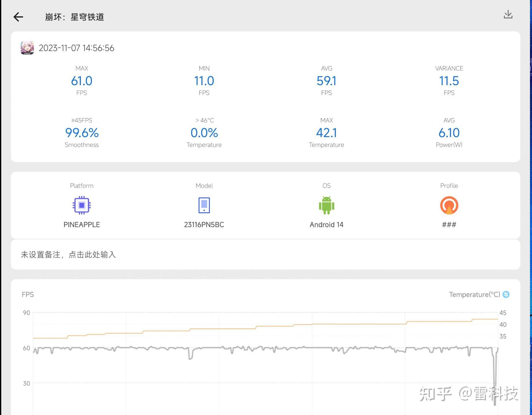Select the Model device icon
Screen dimensions: 532x415
pos(204,205)
